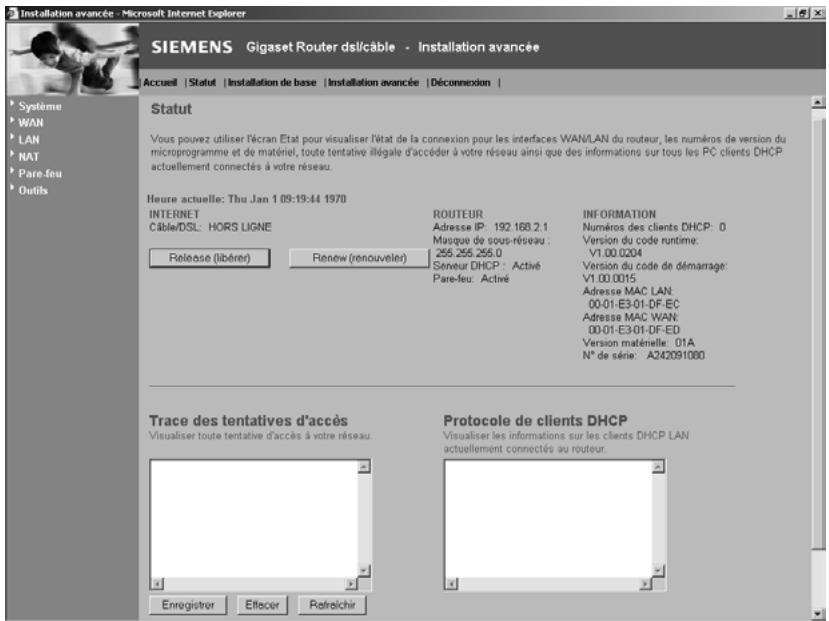
Task: Expand the Outils sidebar entry
Action: (x=33, y=190)
